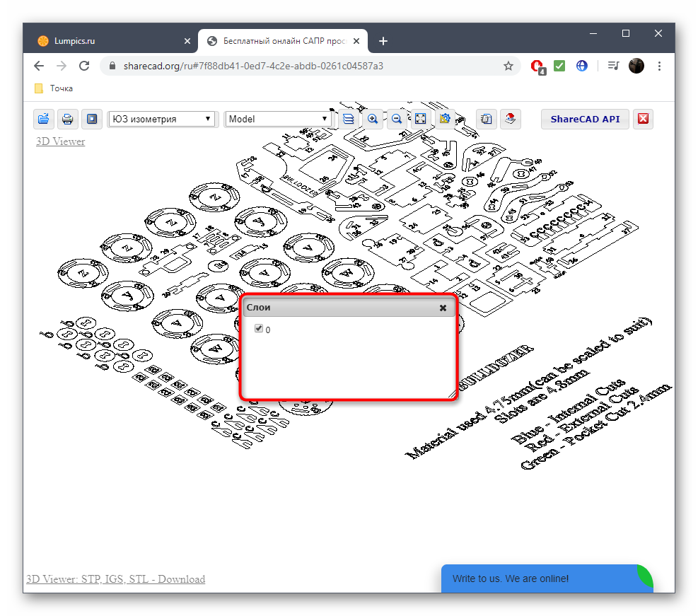Close the Слои layers dialog
698x616 pixels.
pos(443,308)
